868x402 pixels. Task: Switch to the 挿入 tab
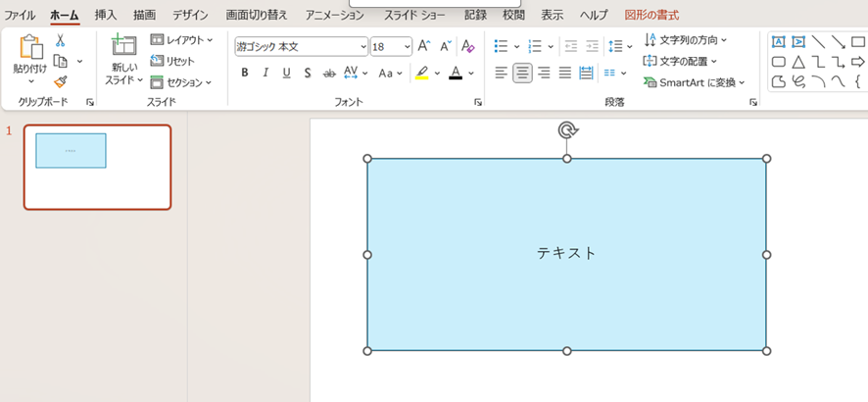[x=106, y=15]
